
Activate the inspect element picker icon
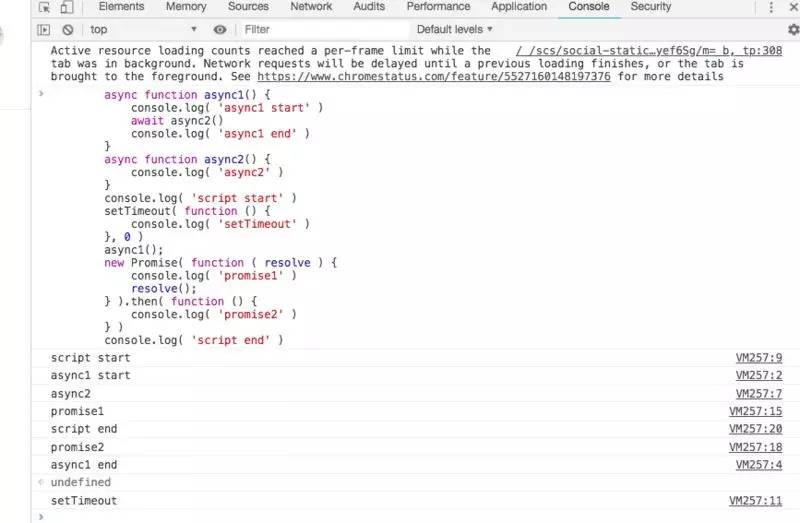44,7
